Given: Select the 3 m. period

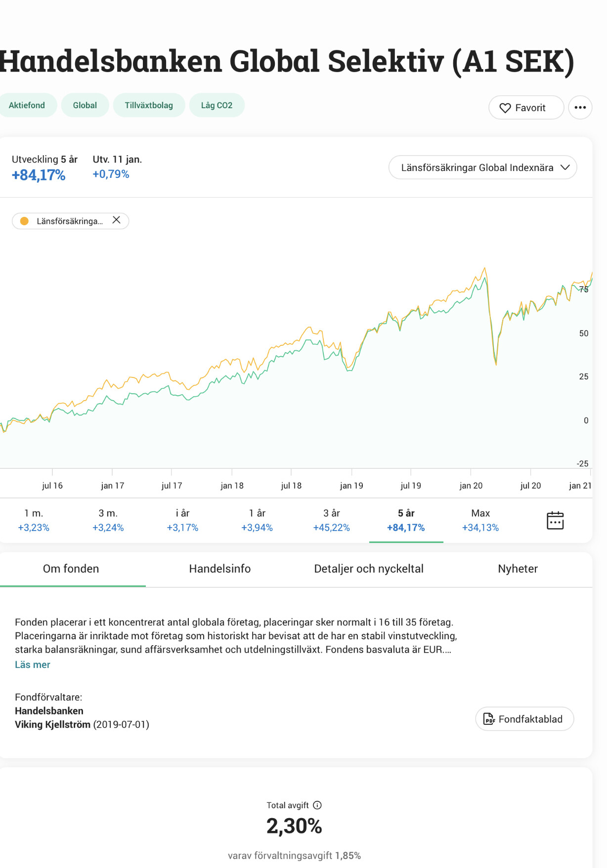Looking at the screenshot, I should 108,520.
